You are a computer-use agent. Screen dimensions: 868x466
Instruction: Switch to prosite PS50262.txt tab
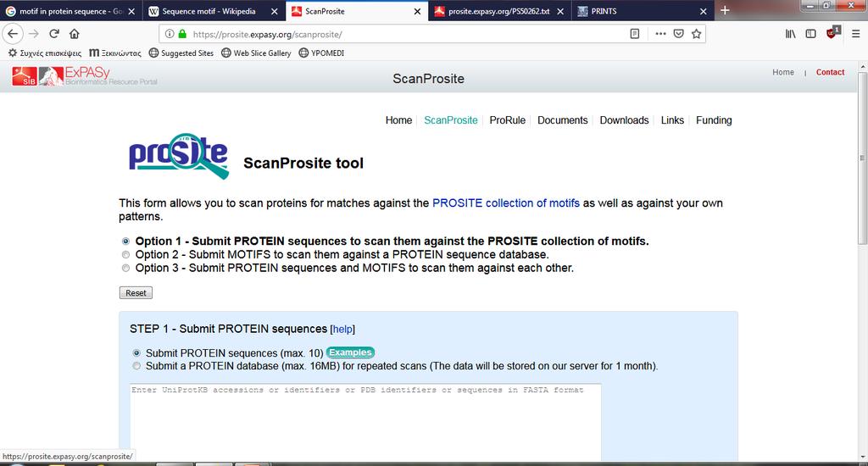pos(498,11)
